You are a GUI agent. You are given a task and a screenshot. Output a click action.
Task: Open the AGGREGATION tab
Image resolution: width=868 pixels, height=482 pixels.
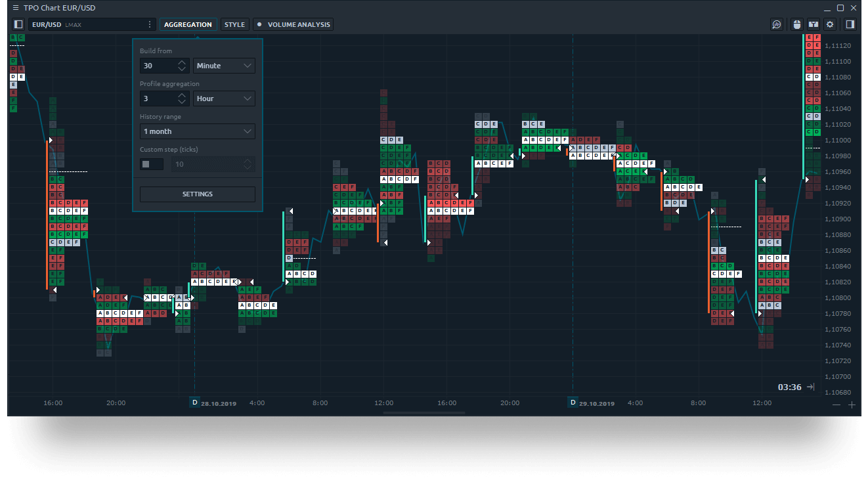[188, 24]
